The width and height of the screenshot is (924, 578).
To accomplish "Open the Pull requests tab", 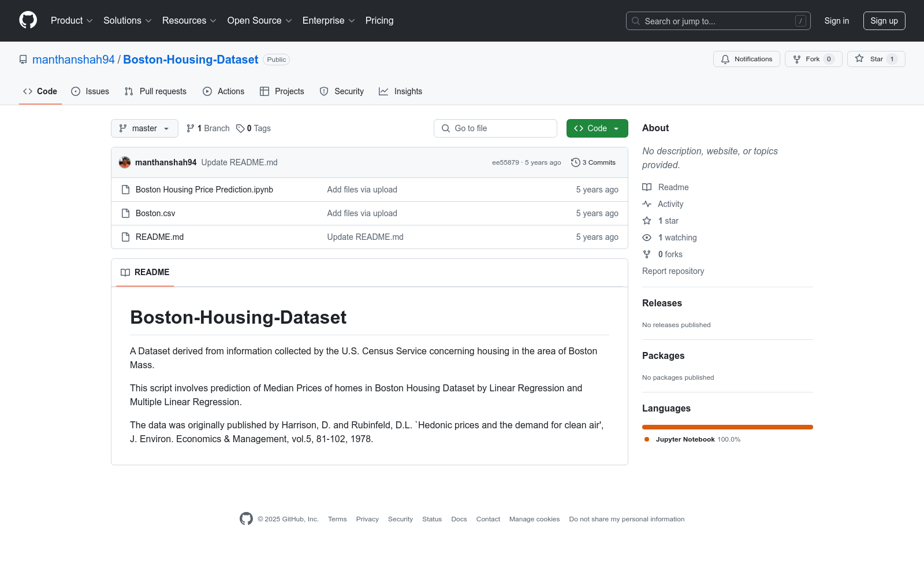I will (156, 91).
